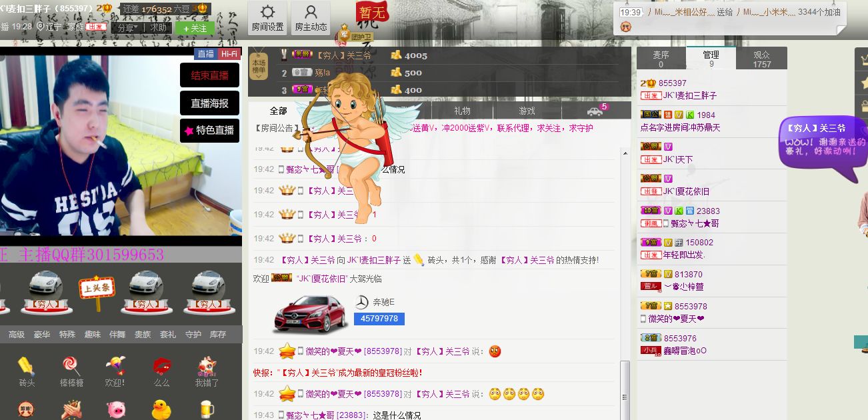This screenshot has width=868, height=420.
Task: Click the 45797978 car plate number
Action: [x=379, y=319]
